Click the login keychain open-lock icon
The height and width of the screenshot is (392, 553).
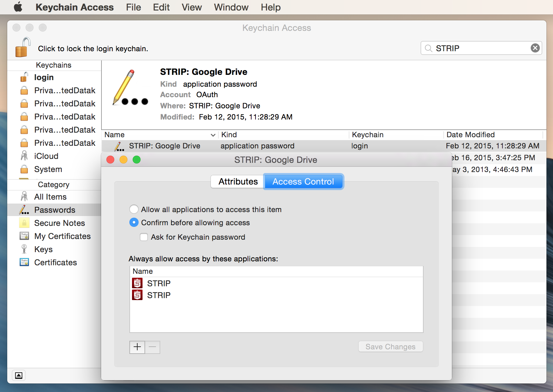coord(24,77)
